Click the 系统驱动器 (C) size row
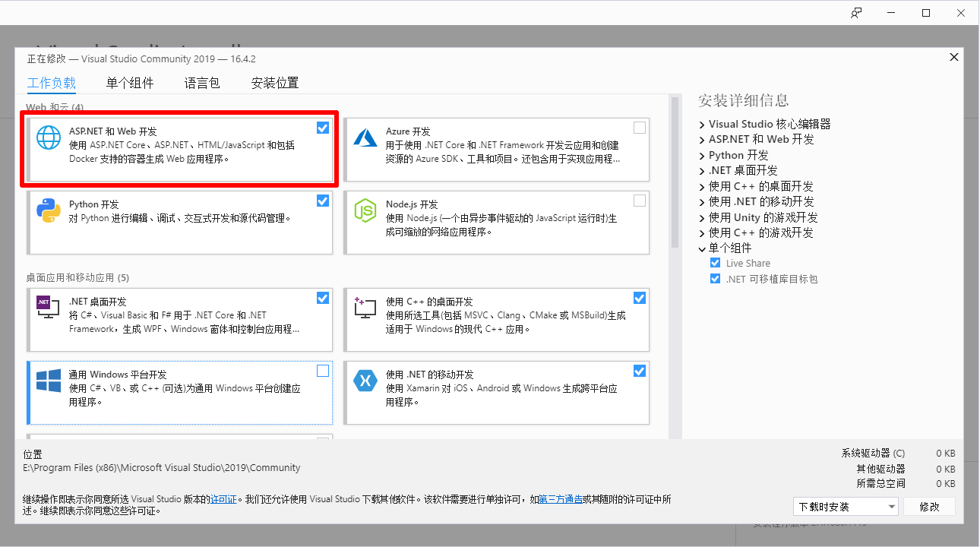Screen dimensions: 980x547 tap(898, 453)
